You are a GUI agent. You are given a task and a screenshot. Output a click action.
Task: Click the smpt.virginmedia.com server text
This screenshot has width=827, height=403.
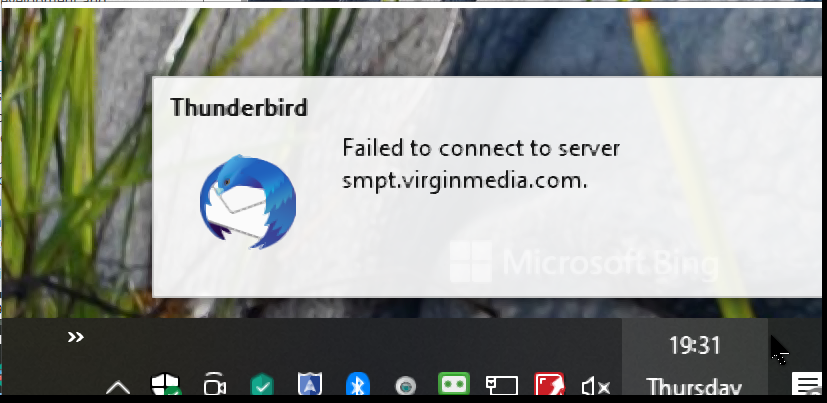point(465,181)
